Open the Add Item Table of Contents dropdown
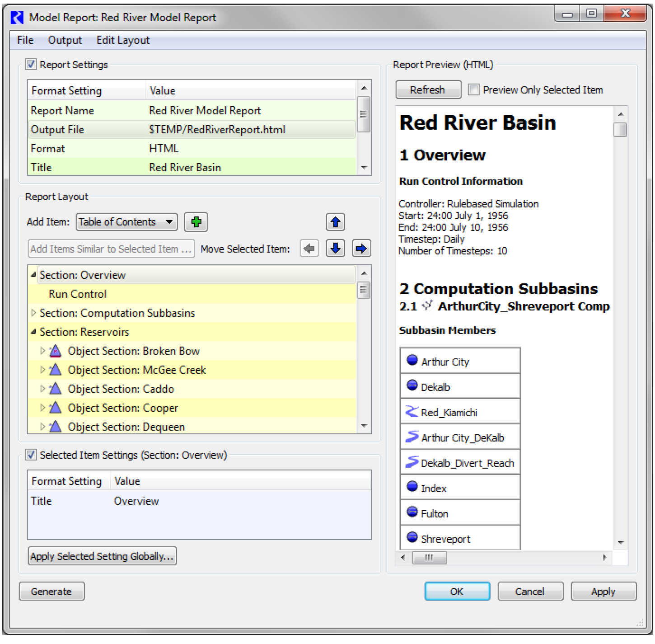This screenshot has height=644, width=655. tap(126, 222)
